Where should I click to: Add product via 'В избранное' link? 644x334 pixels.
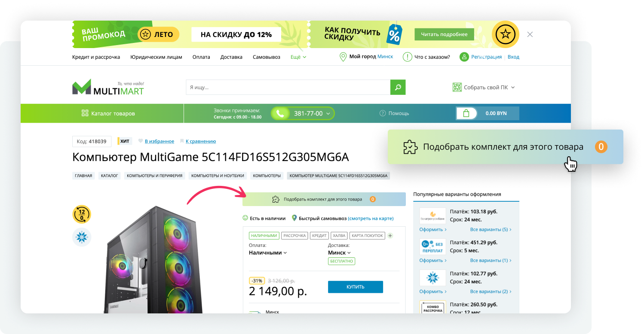point(159,141)
